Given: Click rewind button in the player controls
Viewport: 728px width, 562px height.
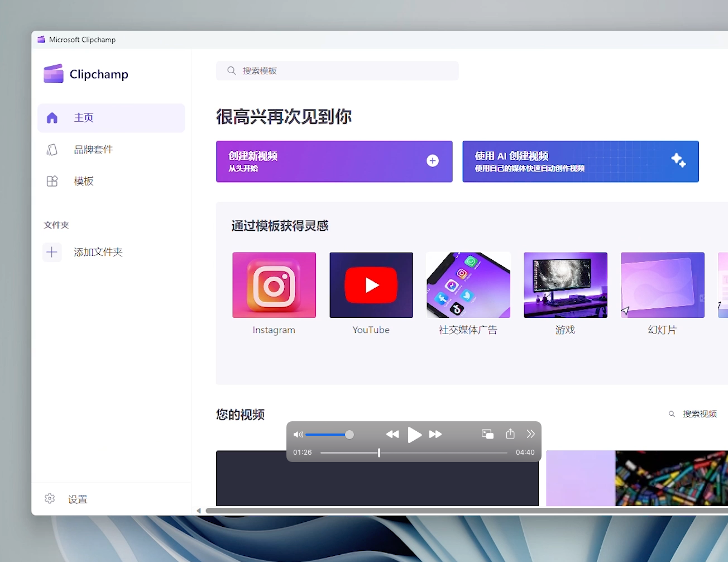Looking at the screenshot, I should 392,434.
